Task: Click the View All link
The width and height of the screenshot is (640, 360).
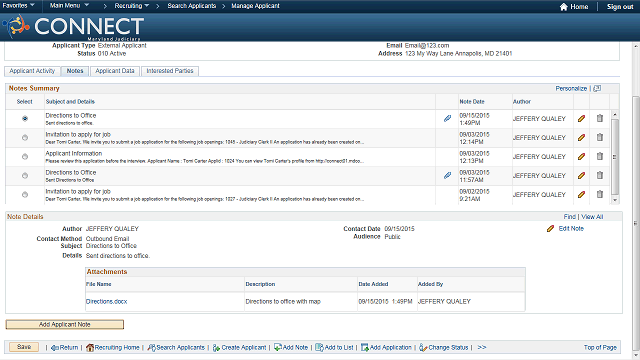Action: [592, 217]
